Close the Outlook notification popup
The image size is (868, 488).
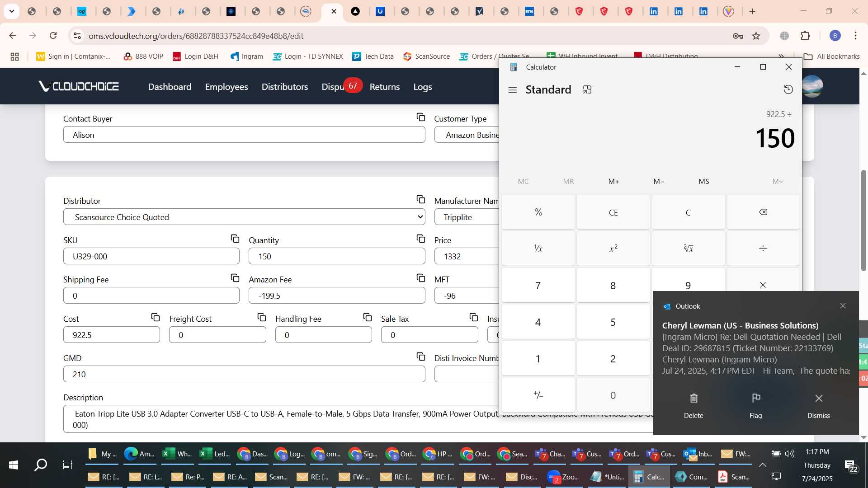(x=843, y=306)
